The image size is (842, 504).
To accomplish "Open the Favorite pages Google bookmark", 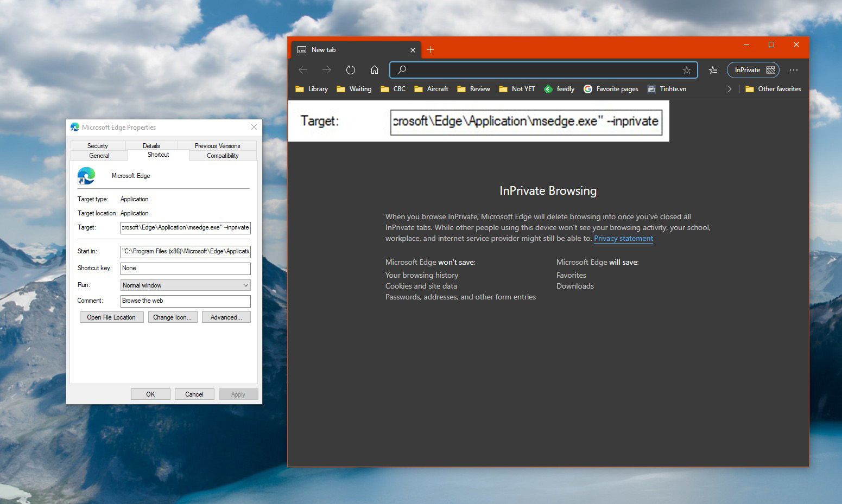I will coord(611,89).
